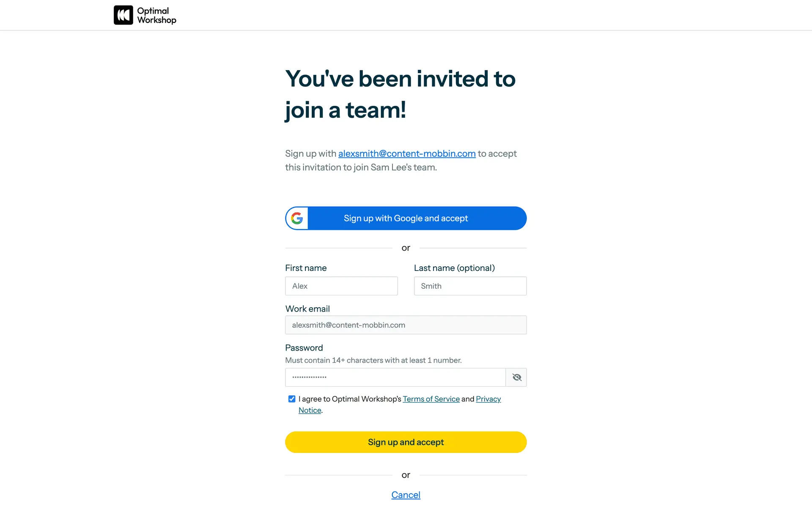Click the Optimal Workshop wordmark text

pos(156,15)
